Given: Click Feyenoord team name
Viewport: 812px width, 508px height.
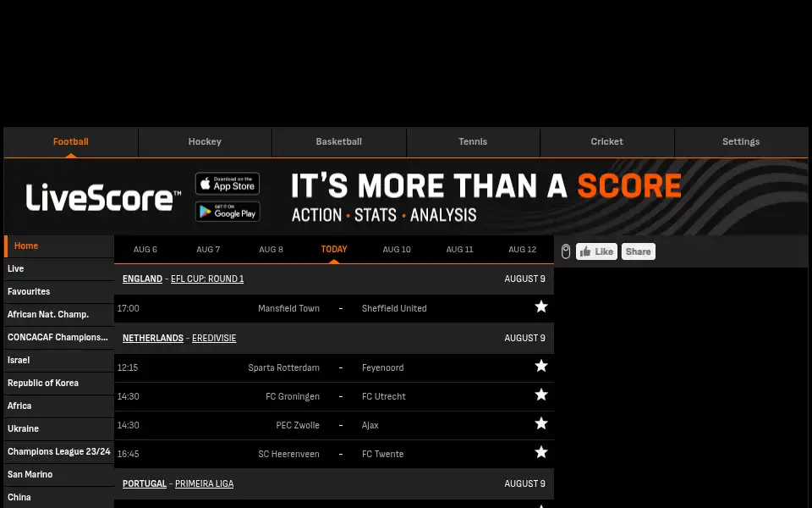Looking at the screenshot, I should tap(382, 367).
